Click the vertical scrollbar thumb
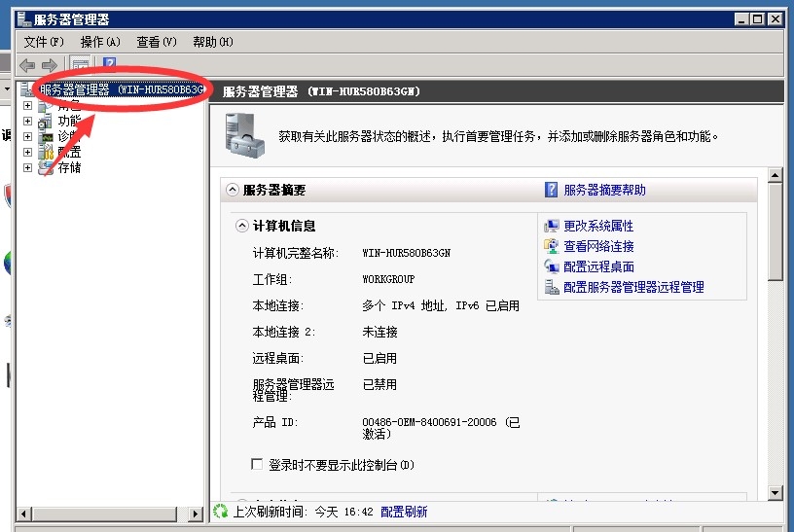This screenshot has height=532, width=794. click(x=775, y=231)
